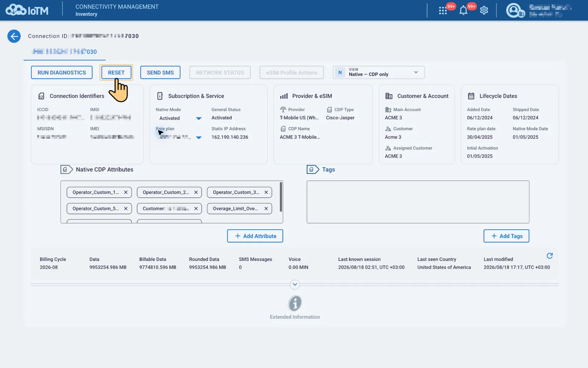Click the static IP 162.190.140.236
The width and height of the screenshot is (588, 368).
coord(230,137)
